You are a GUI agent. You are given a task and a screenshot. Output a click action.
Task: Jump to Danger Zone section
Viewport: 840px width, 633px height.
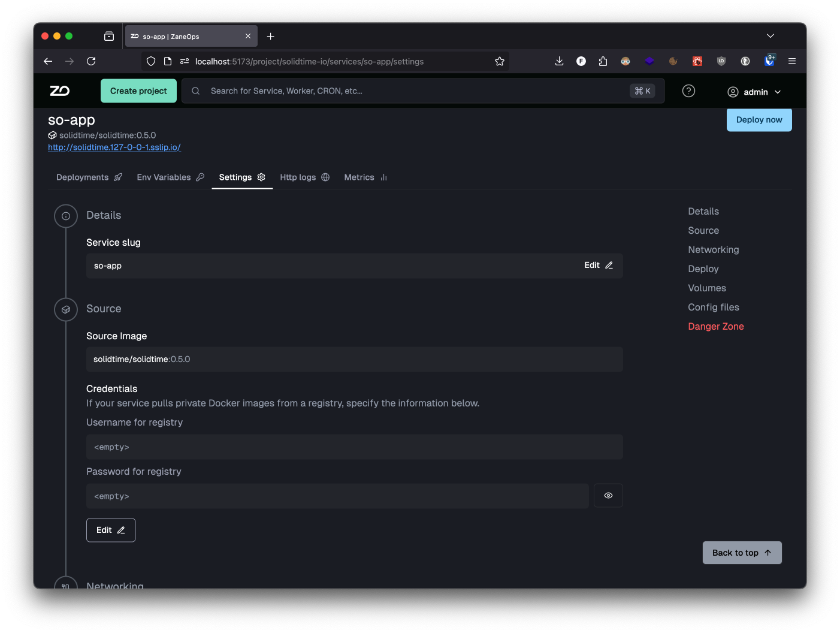[x=716, y=327]
